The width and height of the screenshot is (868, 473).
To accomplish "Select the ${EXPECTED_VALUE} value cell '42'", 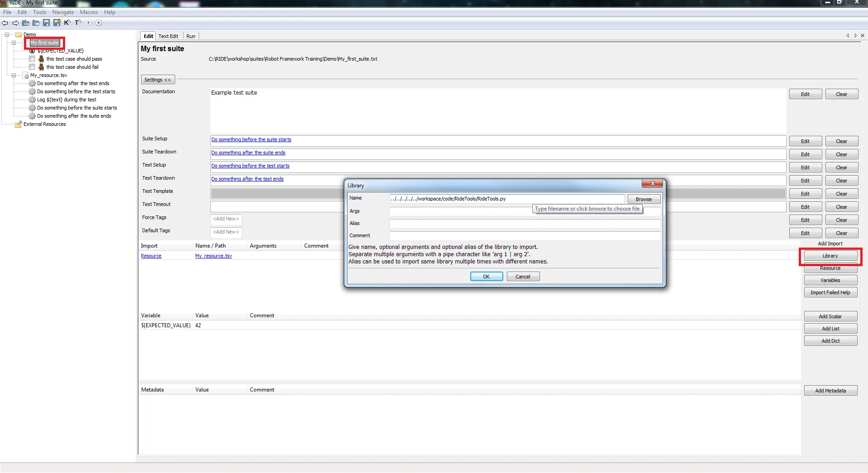I will (x=198, y=325).
